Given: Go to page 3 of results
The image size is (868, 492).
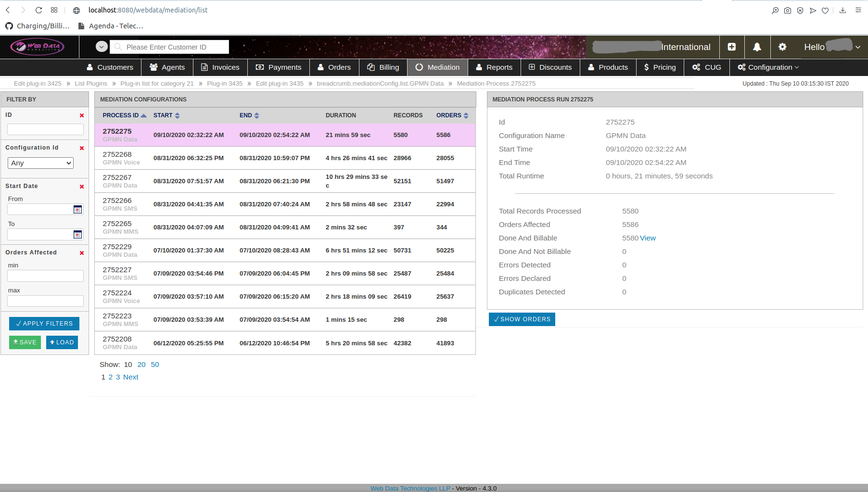Looking at the screenshot, I should click(118, 377).
